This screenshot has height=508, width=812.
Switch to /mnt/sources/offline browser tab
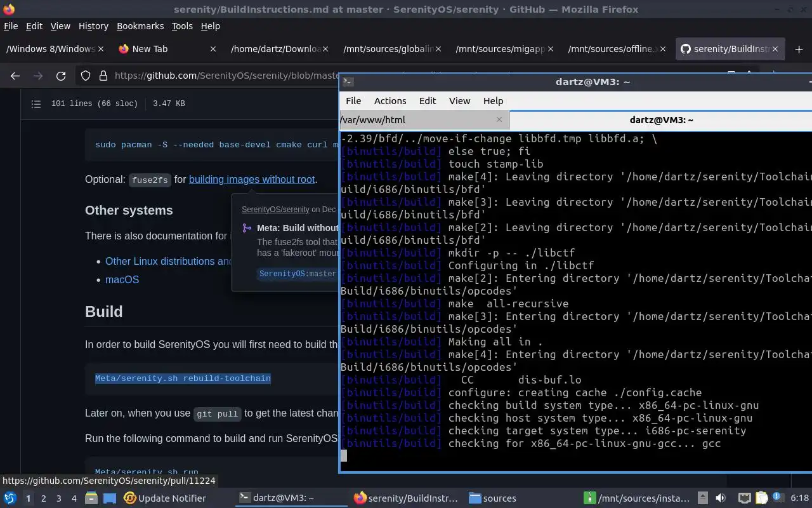coord(617,49)
